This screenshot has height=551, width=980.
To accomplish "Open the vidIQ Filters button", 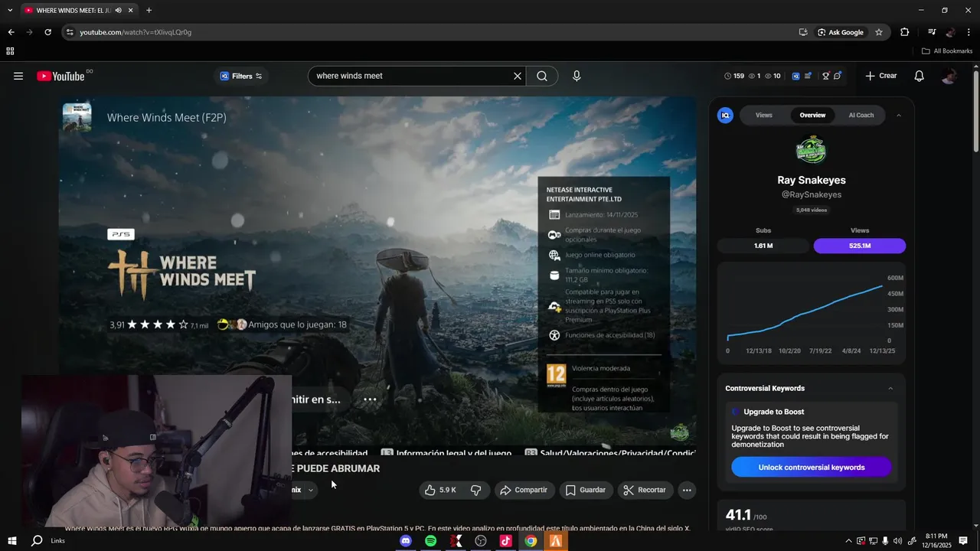I will pos(241,76).
